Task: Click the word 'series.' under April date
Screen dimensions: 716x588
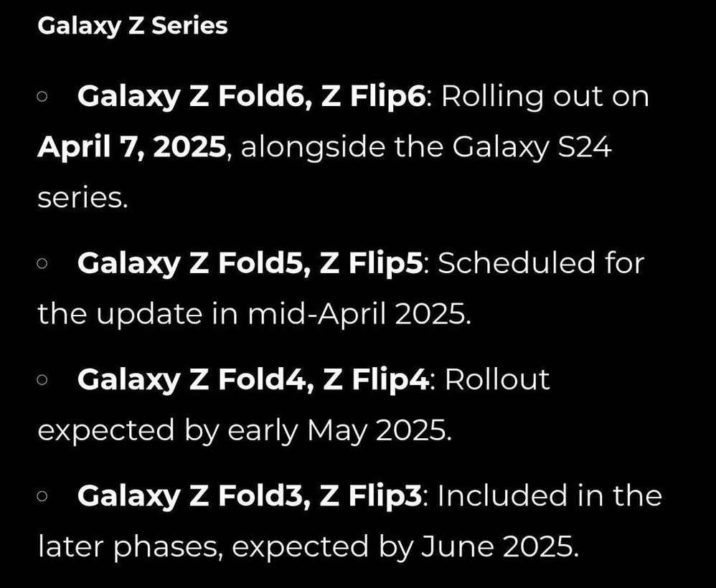Action: pos(83,199)
